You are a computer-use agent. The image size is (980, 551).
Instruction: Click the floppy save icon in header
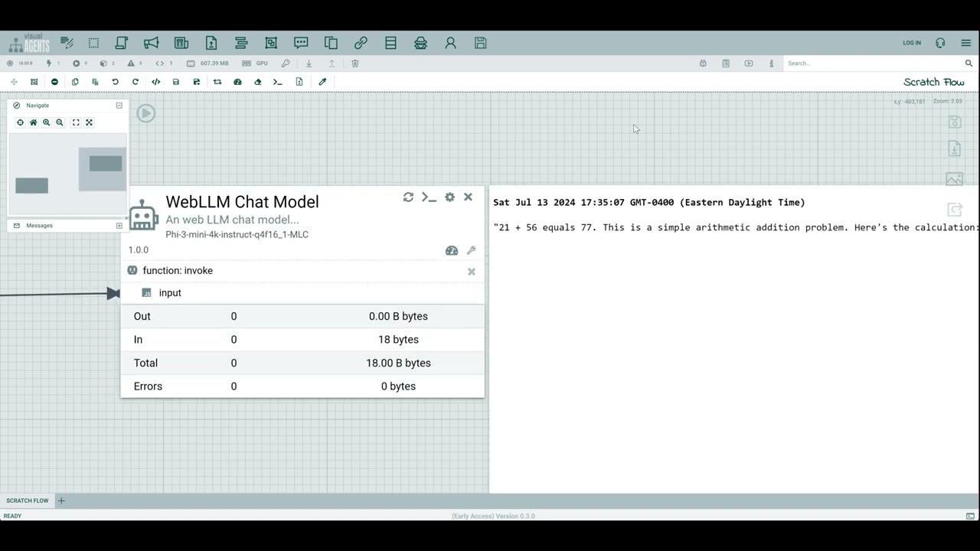point(480,43)
